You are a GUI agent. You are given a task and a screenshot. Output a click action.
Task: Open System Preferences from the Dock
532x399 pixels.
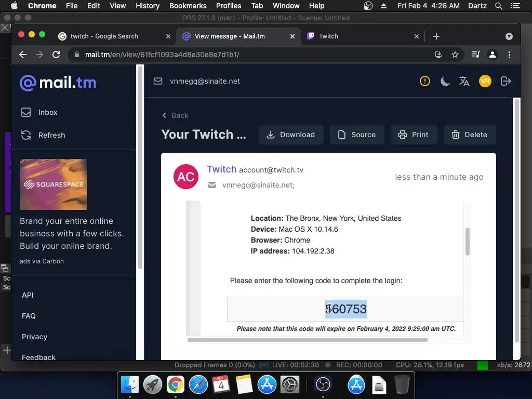[x=289, y=385]
